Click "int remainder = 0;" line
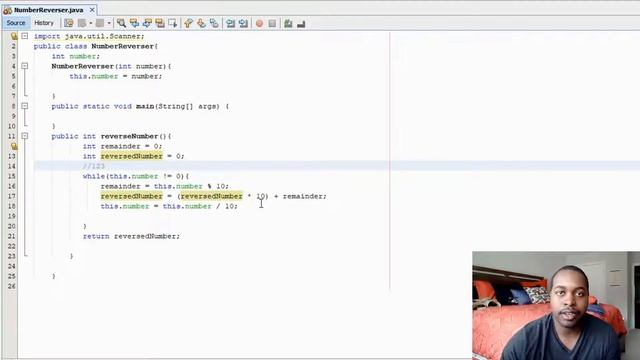640x360 pixels. (x=122, y=146)
